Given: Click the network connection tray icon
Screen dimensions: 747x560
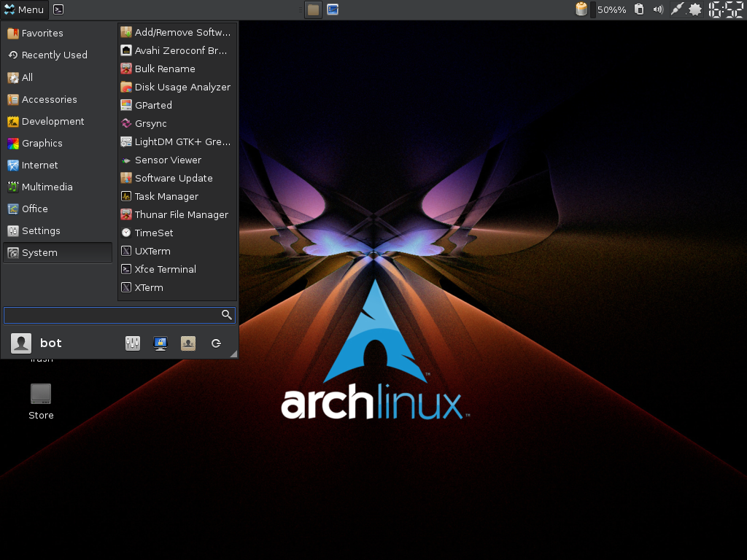Looking at the screenshot, I should coord(676,9).
